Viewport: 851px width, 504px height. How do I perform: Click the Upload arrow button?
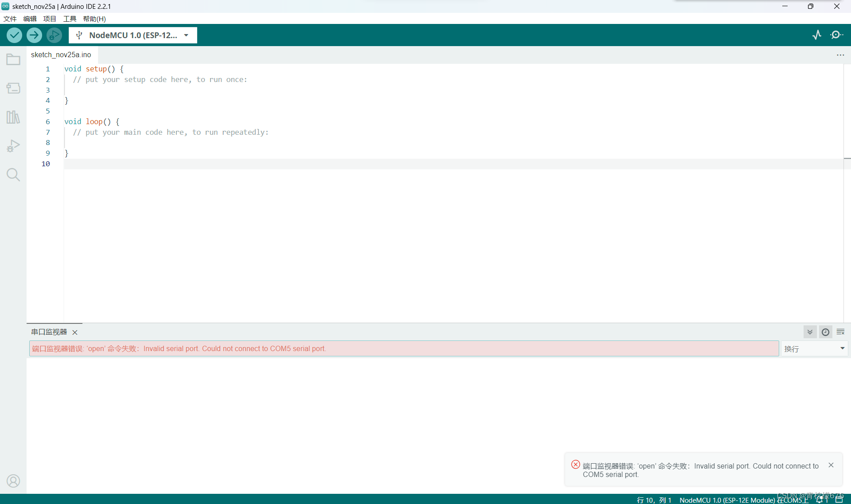pos(34,35)
